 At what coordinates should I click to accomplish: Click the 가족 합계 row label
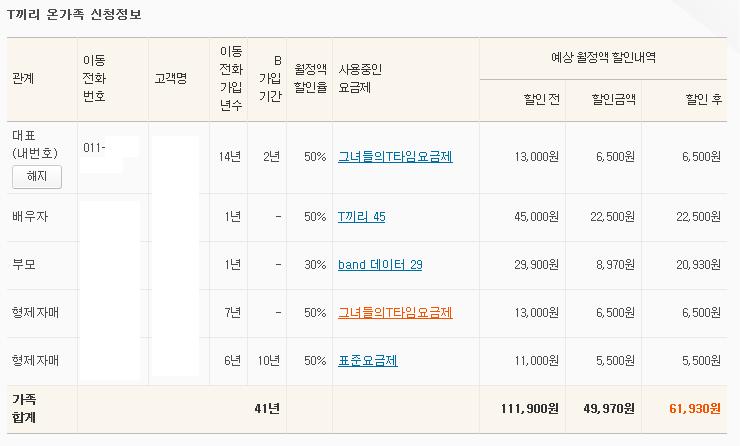[24, 408]
